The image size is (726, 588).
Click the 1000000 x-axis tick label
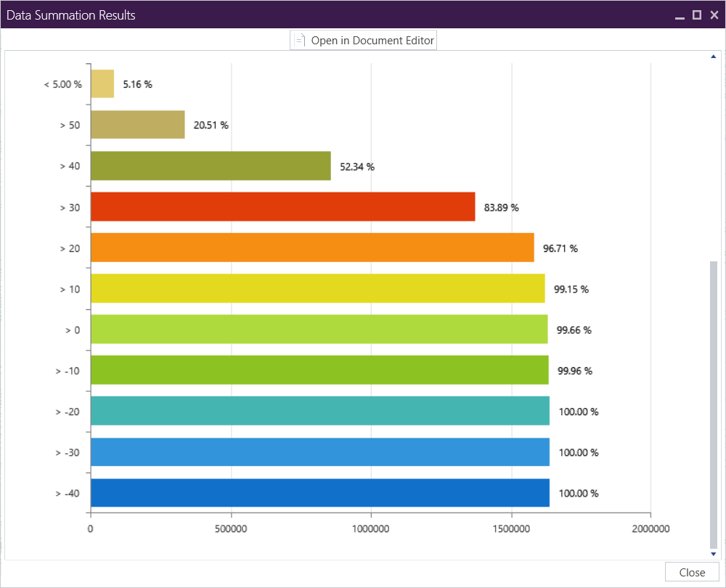coord(371,529)
